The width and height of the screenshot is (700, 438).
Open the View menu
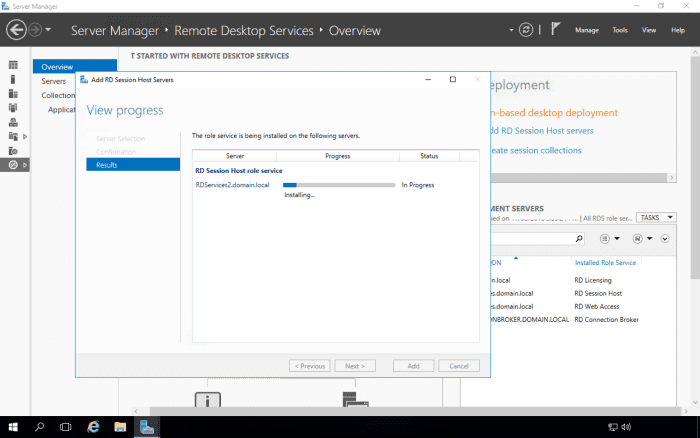tap(649, 30)
